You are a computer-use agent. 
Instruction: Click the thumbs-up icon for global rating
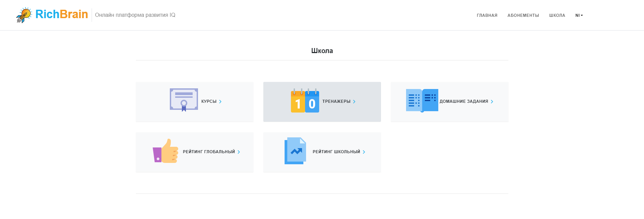tap(165, 151)
